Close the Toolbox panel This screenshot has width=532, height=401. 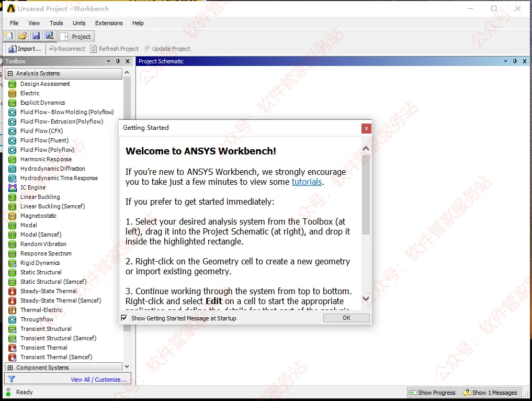click(x=128, y=61)
